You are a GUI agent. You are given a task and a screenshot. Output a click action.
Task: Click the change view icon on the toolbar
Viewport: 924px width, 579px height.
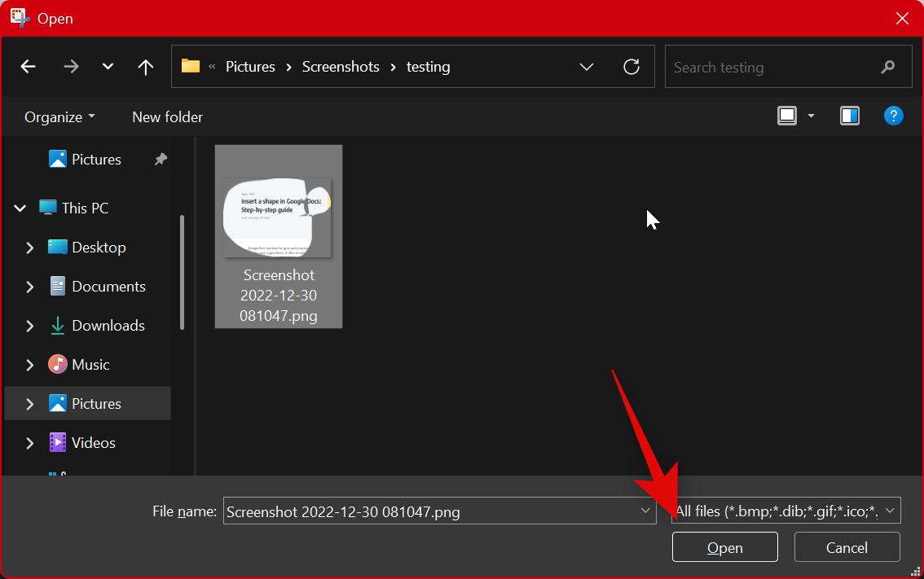[786, 116]
